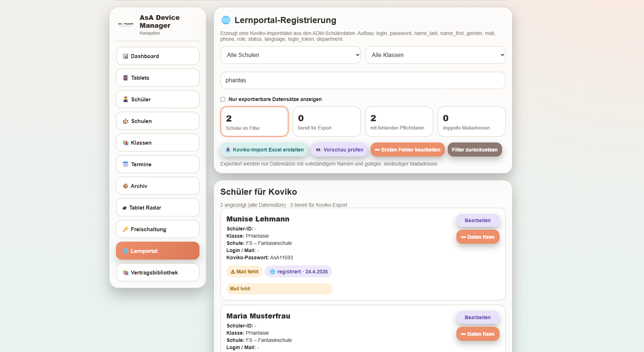Click the eyes icon on Vorschau prüfen
The image size is (644, 352).
point(318,150)
